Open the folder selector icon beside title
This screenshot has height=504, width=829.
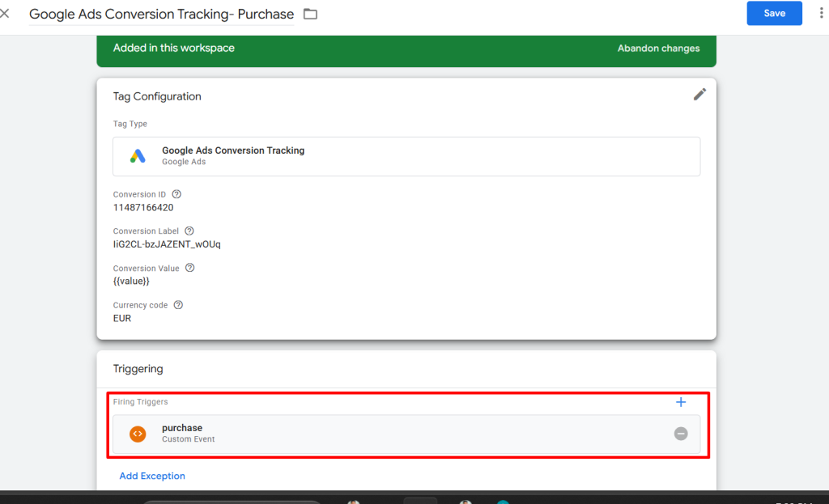click(310, 15)
